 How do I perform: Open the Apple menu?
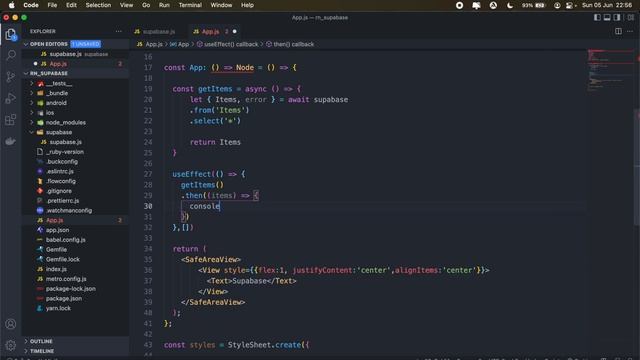[x=11, y=5]
